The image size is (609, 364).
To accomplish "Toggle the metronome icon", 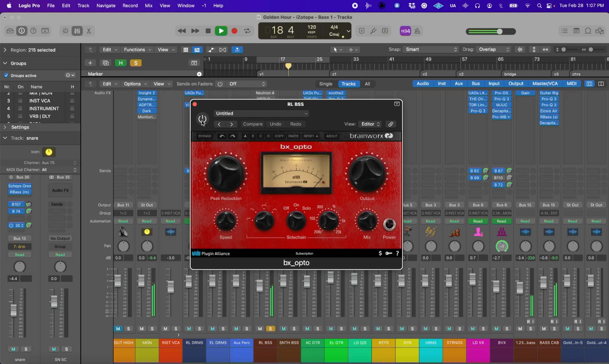I will click(417, 31).
